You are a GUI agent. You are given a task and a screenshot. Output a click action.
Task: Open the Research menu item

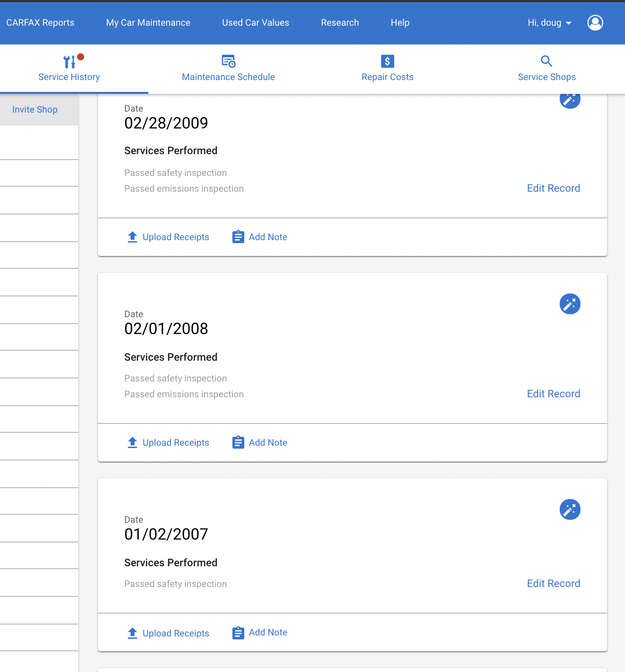tap(340, 23)
